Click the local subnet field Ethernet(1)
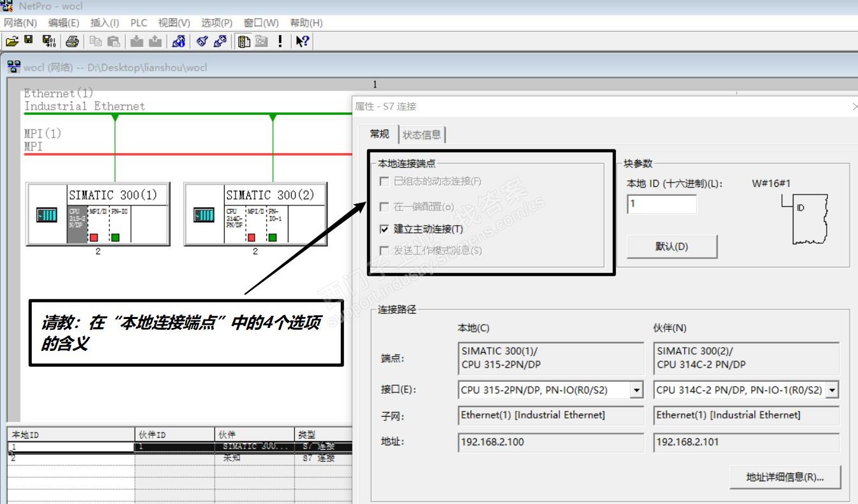Screen dimensions: 858x504 click(551, 415)
